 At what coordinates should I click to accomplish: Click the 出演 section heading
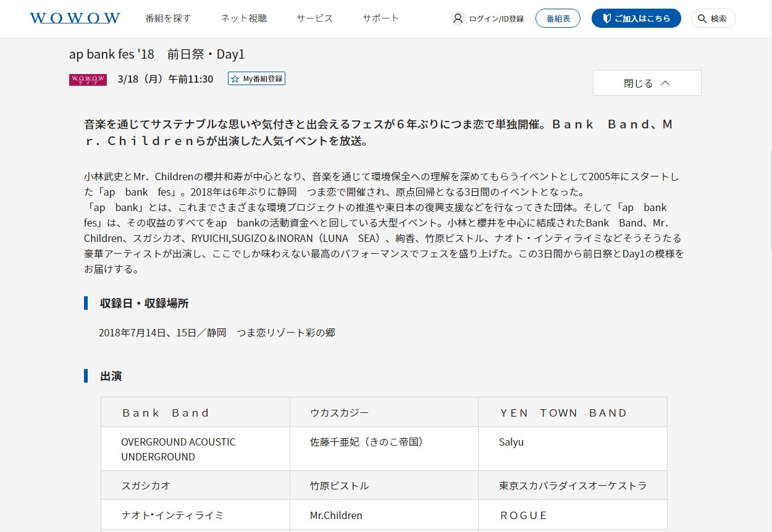coord(111,376)
